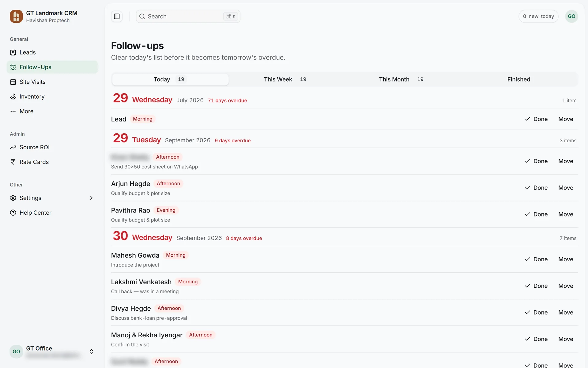Open the Follow-Ups sidebar item

[x=52, y=67]
